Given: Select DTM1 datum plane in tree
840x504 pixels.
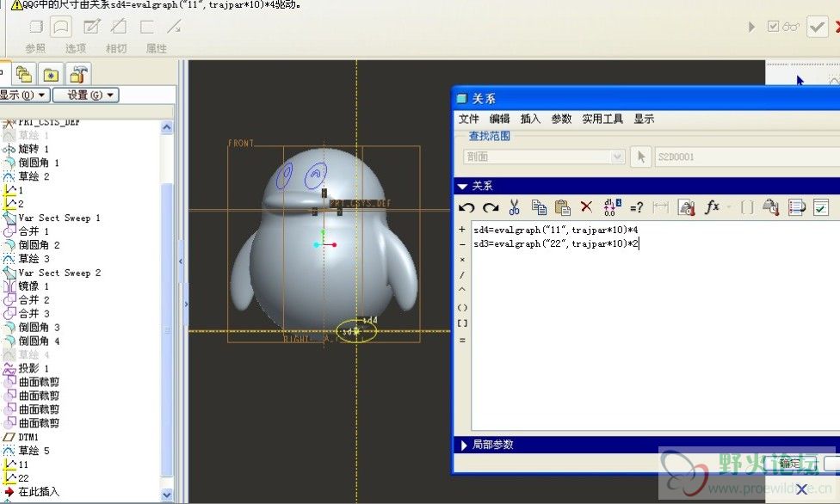Looking at the screenshot, I should coord(28,437).
